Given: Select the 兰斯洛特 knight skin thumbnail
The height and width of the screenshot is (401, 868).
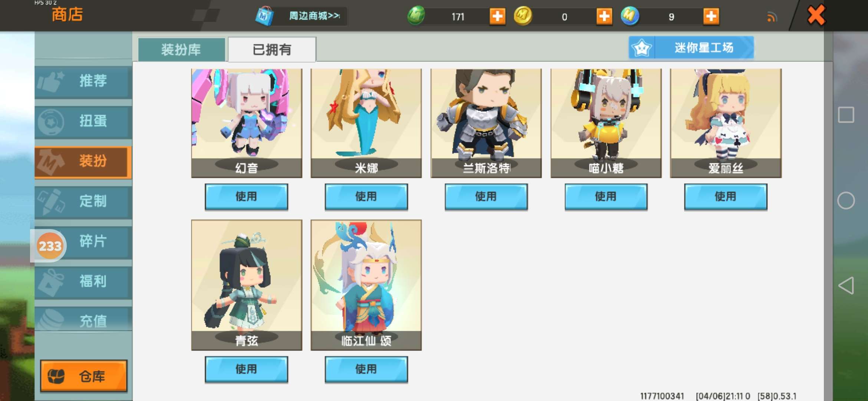Looking at the screenshot, I should tap(486, 123).
